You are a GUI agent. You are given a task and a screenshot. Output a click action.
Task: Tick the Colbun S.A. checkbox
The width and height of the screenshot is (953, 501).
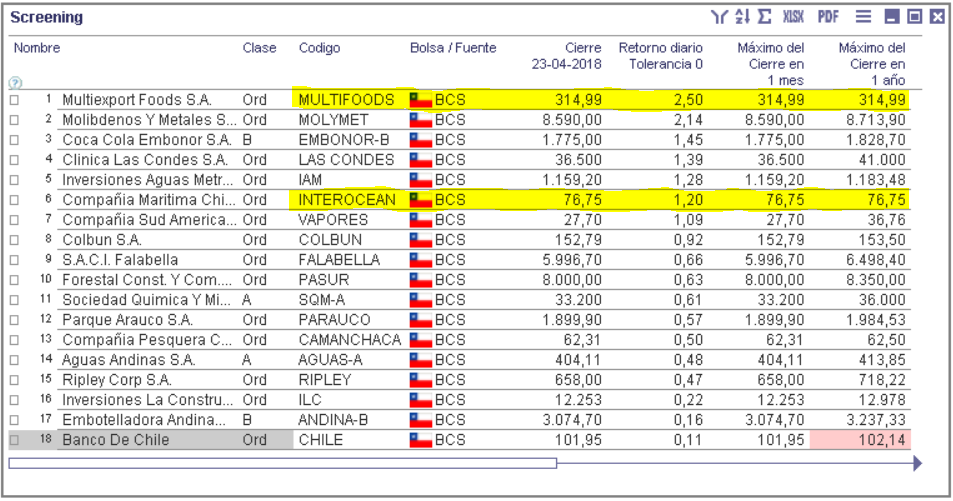click(x=15, y=240)
